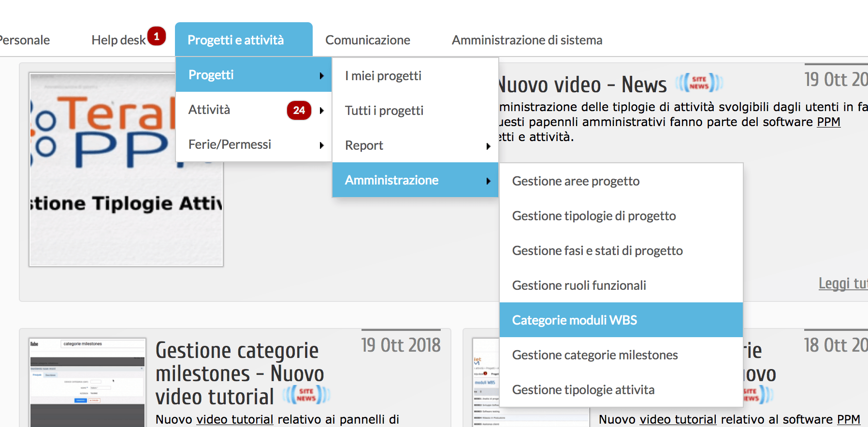This screenshot has height=427, width=868.
Task: Open Amministrazione di sistema menu
Action: tap(527, 40)
